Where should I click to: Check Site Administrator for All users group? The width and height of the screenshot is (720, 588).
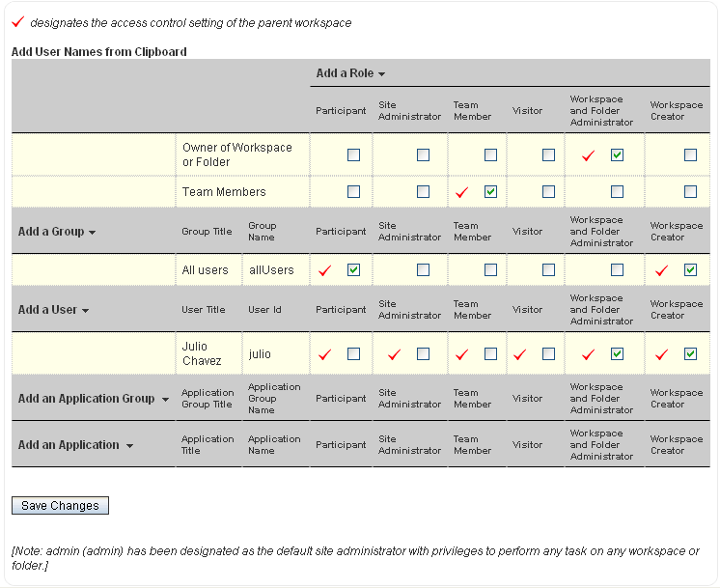(423, 269)
